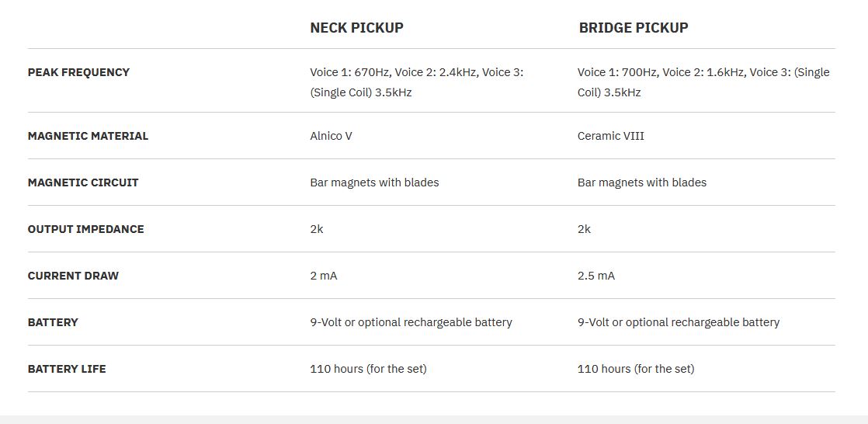This screenshot has height=424, width=868.
Task: Click bridge pickup '110 hours (for the set)'
Action: pos(636,368)
